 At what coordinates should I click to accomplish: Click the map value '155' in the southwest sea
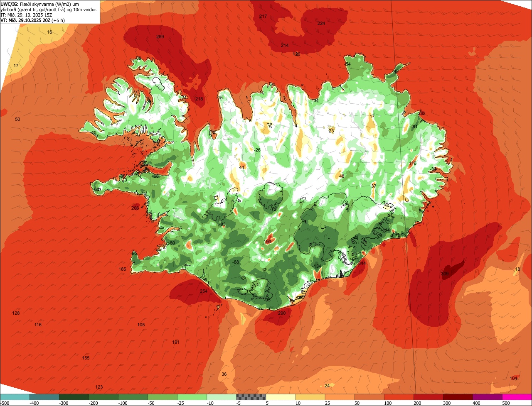pos(86,358)
